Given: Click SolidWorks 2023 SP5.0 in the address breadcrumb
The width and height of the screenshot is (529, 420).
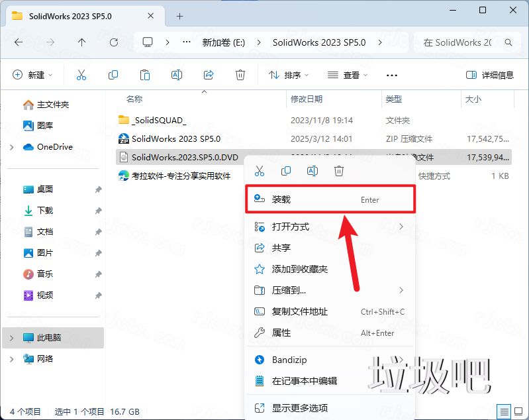Looking at the screenshot, I should tap(319, 42).
